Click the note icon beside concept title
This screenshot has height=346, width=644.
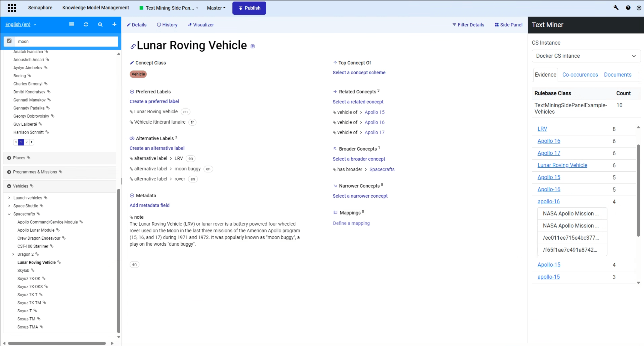click(x=252, y=46)
